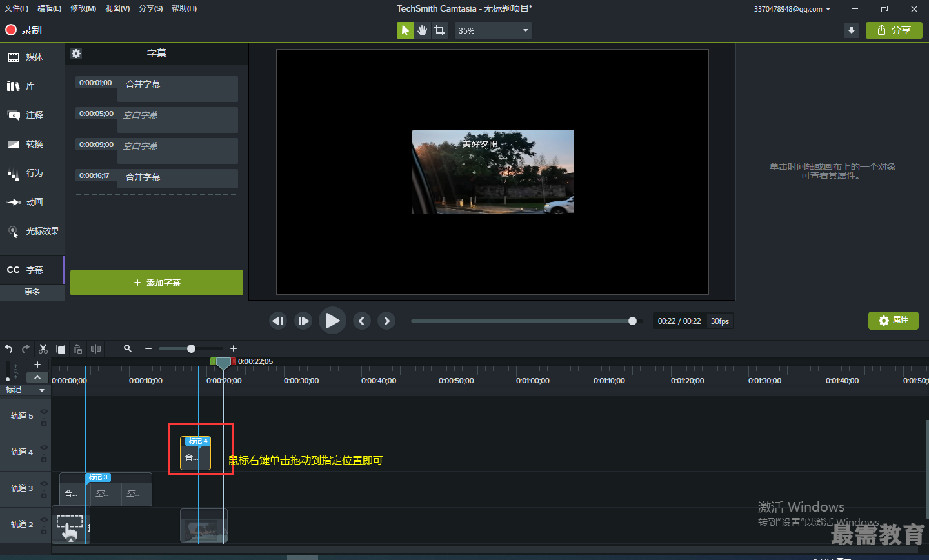Open caption settings gear icon
Image resolution: width=929 pixels, height=560 pixels.
click(x=76, y=54)
